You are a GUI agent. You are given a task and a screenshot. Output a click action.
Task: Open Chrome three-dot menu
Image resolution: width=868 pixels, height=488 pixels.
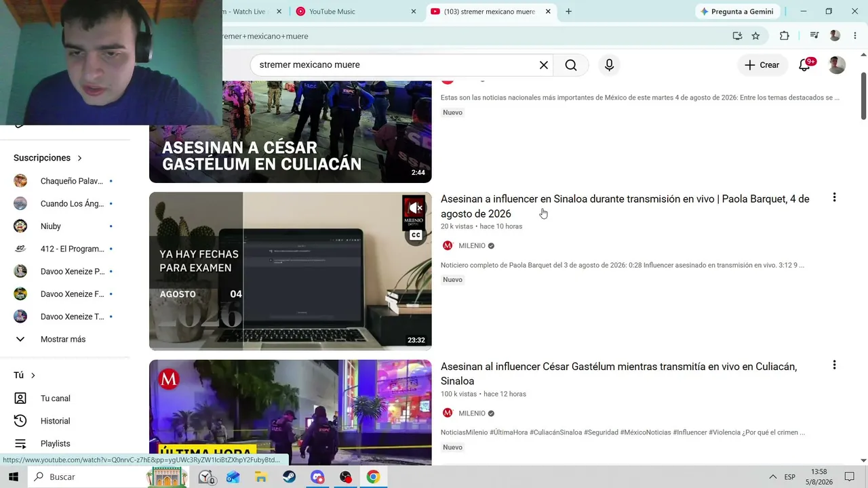click(854, 36)
